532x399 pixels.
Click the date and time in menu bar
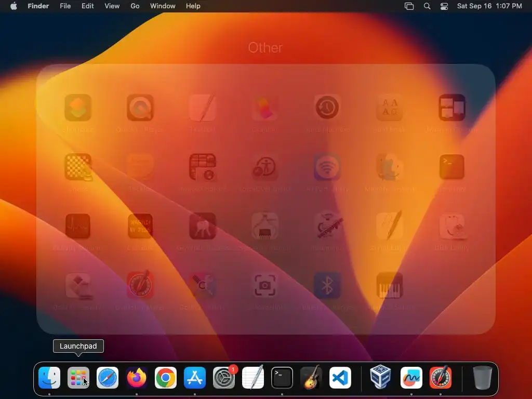tap(489, 6)
